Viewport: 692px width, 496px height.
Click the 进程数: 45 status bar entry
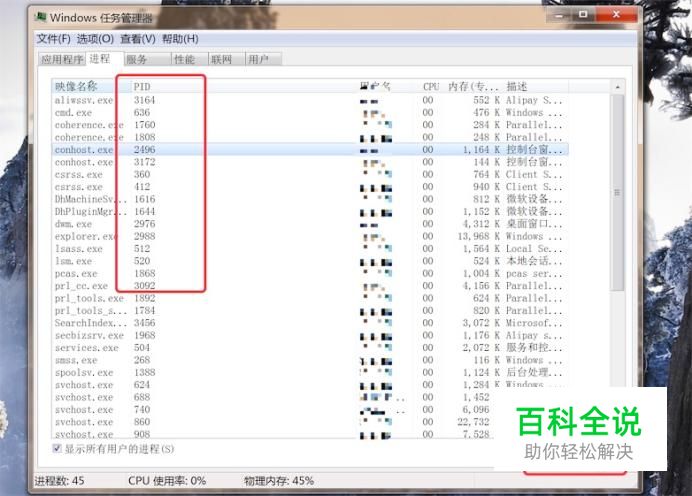coord(60,481)
